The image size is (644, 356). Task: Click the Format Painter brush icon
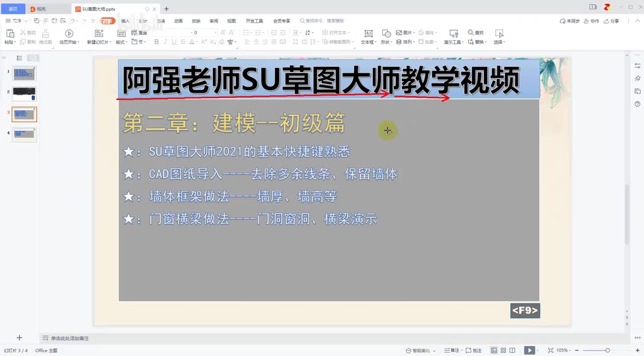coord(46,33)
